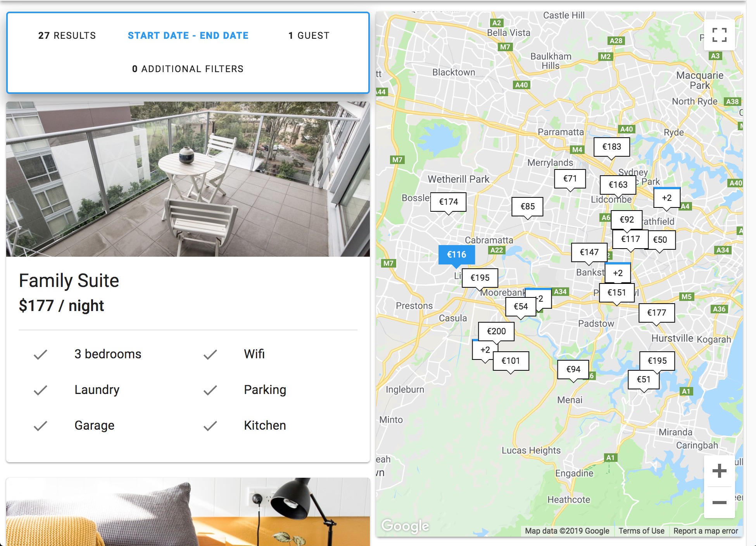
Task: Open the 0 Additional Filters option
Action: pyautogui.click(x=188, y=69)
